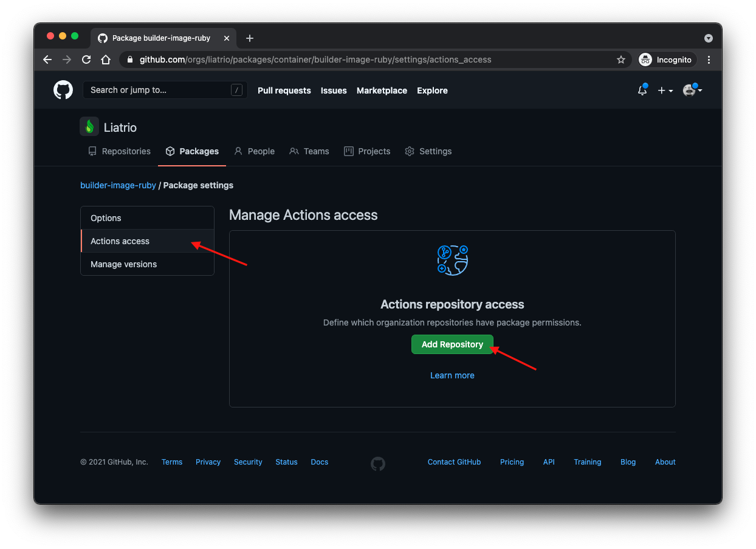The image size is (756, 549).
Task: Select Options in the sidebar
Action: point(147,218)
